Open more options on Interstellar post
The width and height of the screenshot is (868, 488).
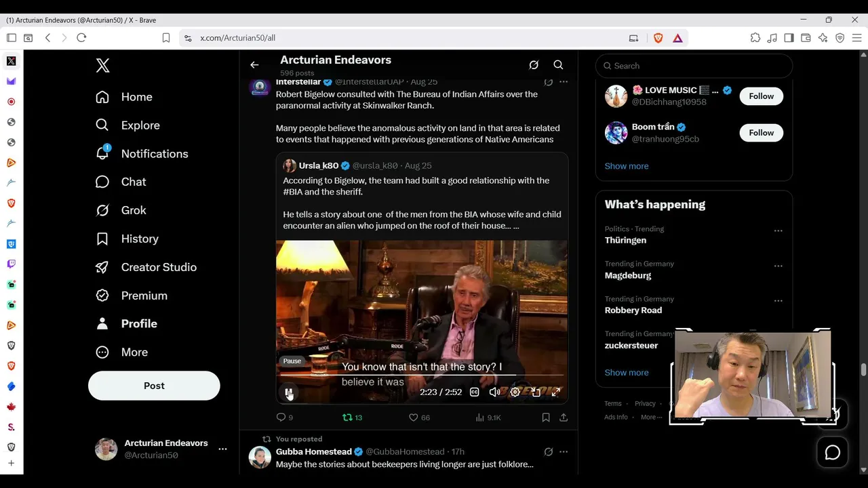pos(564,82)
